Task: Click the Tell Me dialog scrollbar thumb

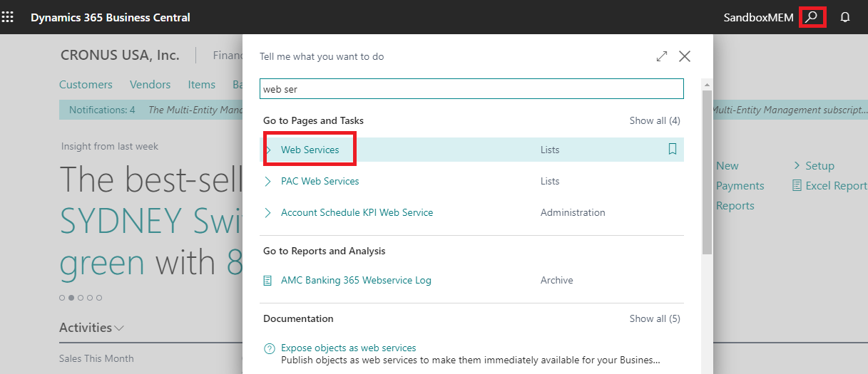Action: [707, 171]
